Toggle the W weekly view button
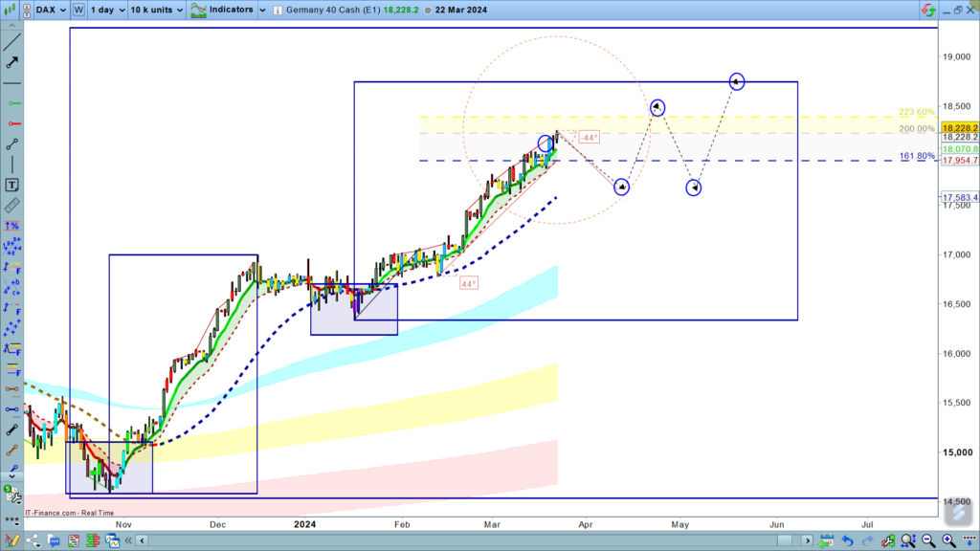Viewport: 980px width, 551px height. pyautogui.click(x=78, y=11)
